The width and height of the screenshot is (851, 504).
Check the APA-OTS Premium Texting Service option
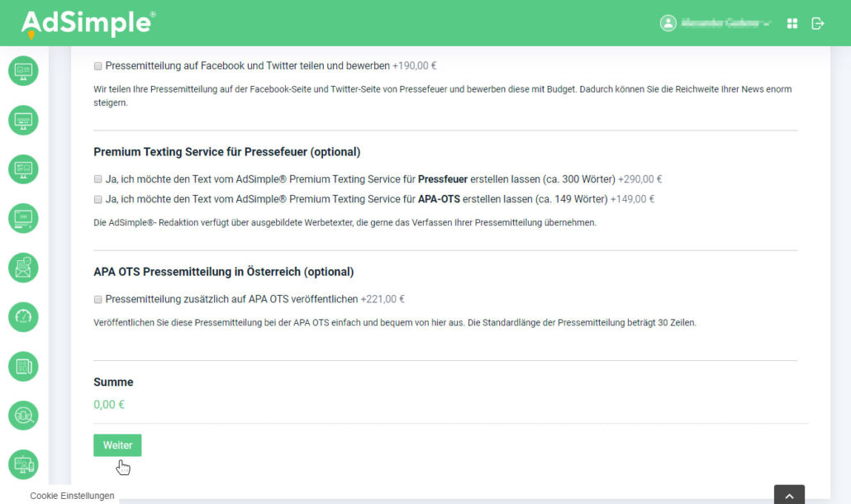pos(98,199)
